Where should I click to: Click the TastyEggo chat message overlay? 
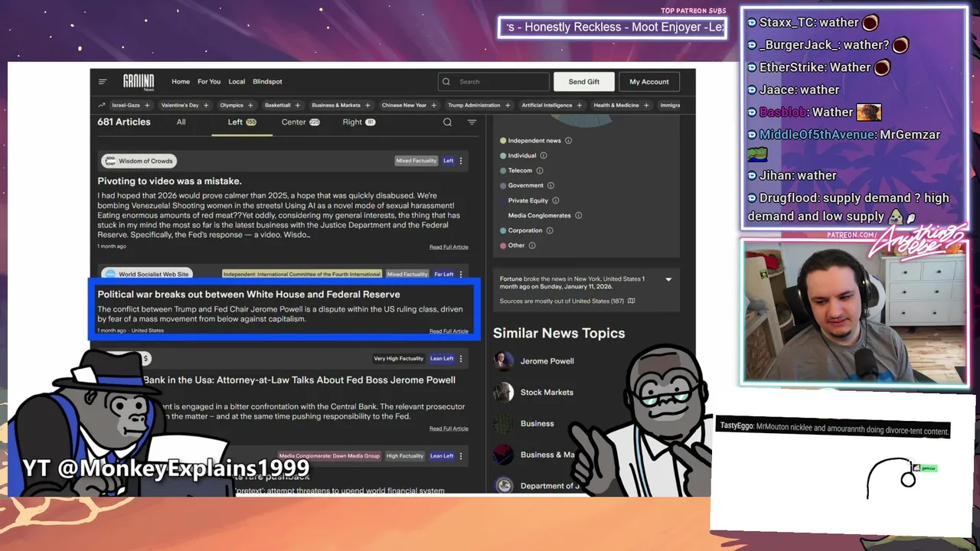click(833, 429)
